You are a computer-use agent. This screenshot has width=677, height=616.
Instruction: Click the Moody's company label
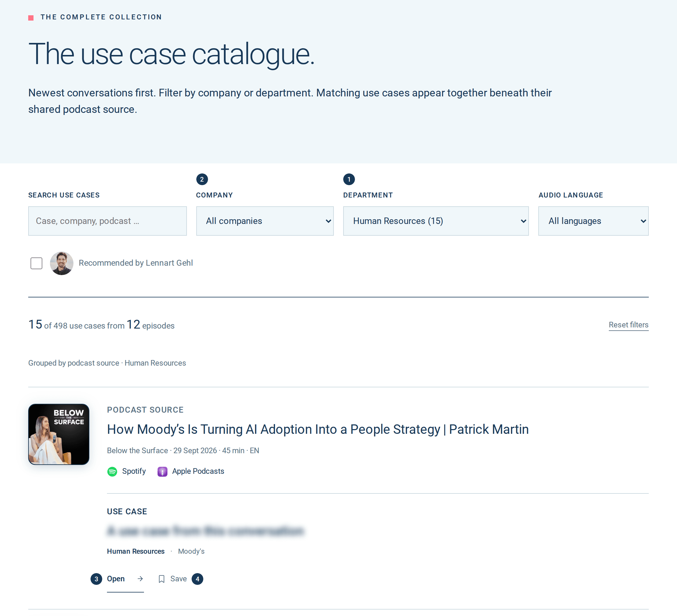pyautogui.click(x=191, y=551)
